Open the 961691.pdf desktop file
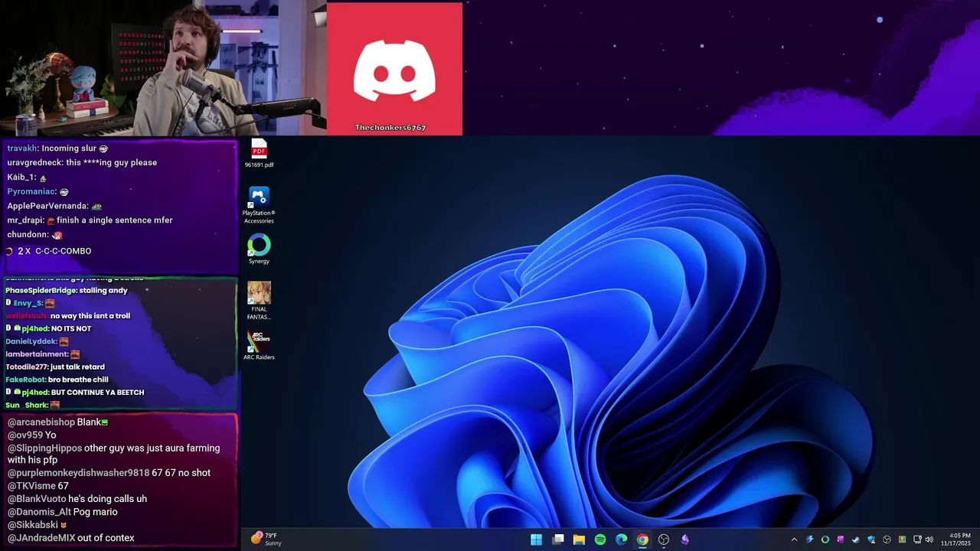This screenshot has width=980, height=551. point(259,154)
